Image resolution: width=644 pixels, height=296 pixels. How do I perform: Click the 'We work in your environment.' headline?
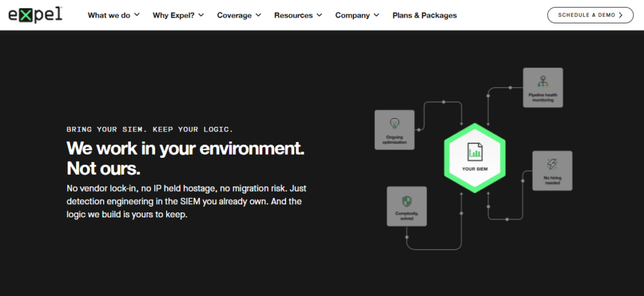coord(186,148)
